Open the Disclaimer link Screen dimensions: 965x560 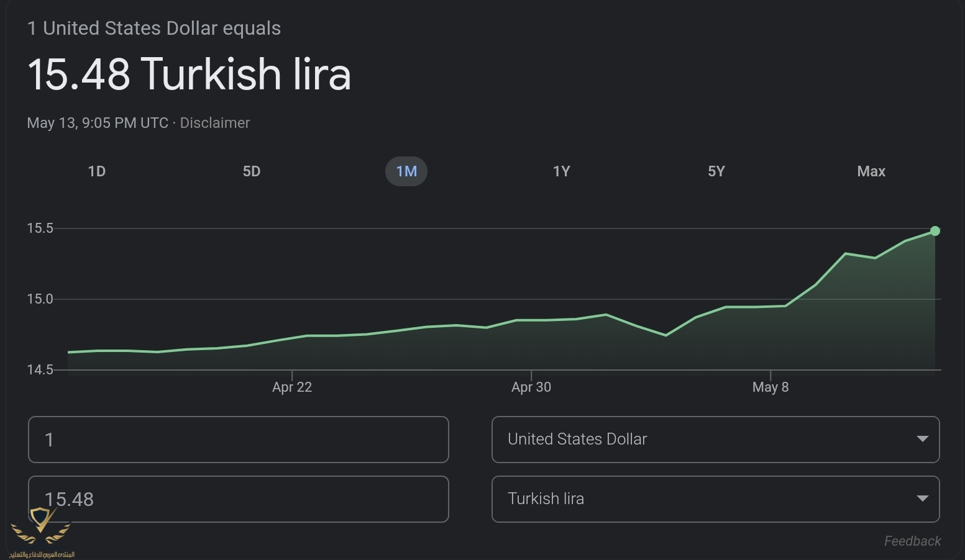pos(214,123)
